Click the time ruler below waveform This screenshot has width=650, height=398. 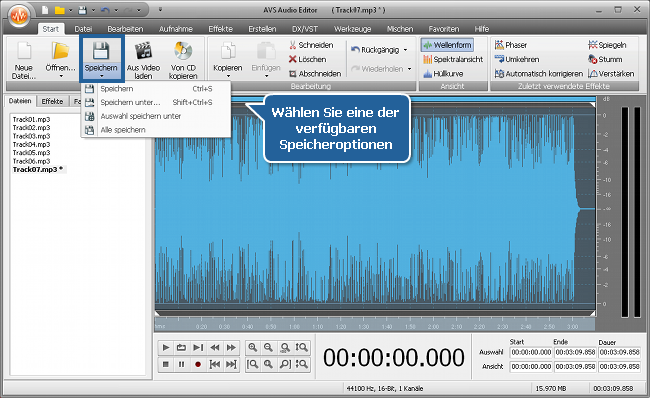[x=375, y=324]
